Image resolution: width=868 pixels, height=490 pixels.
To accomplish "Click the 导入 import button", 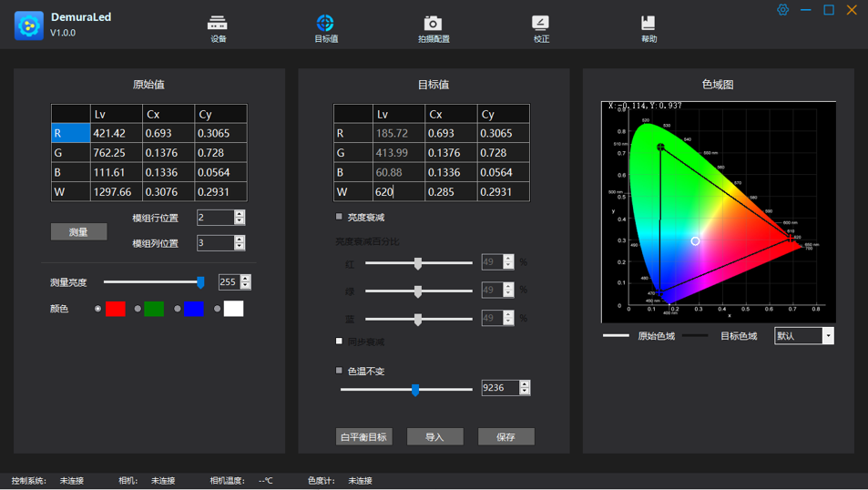I will [x=434, y=437].
